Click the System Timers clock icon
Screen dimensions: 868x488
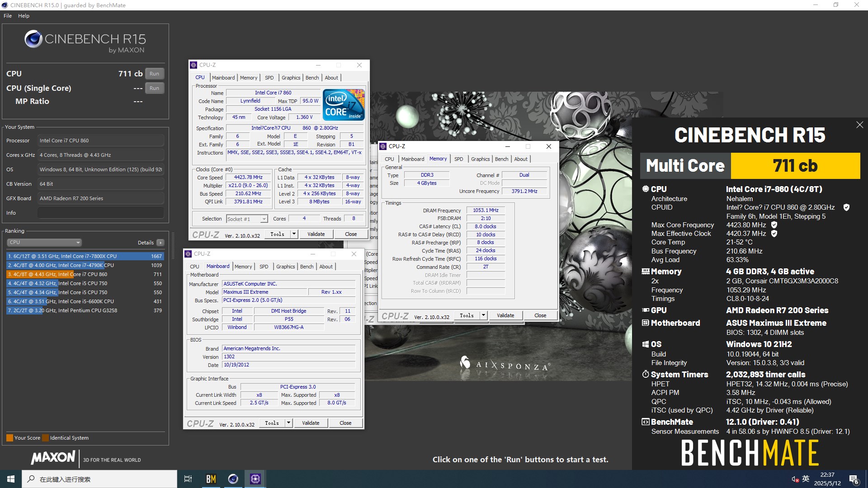pos(646,374)
